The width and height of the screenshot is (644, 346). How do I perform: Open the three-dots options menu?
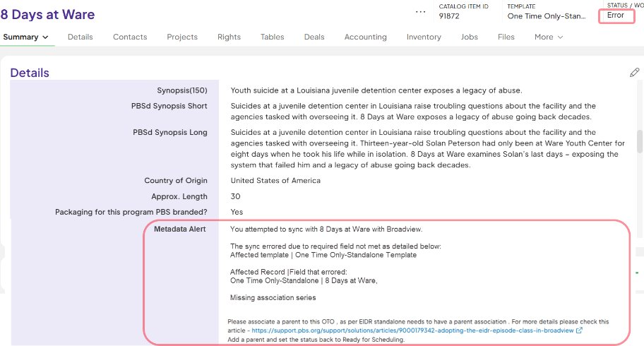[421, 12]
